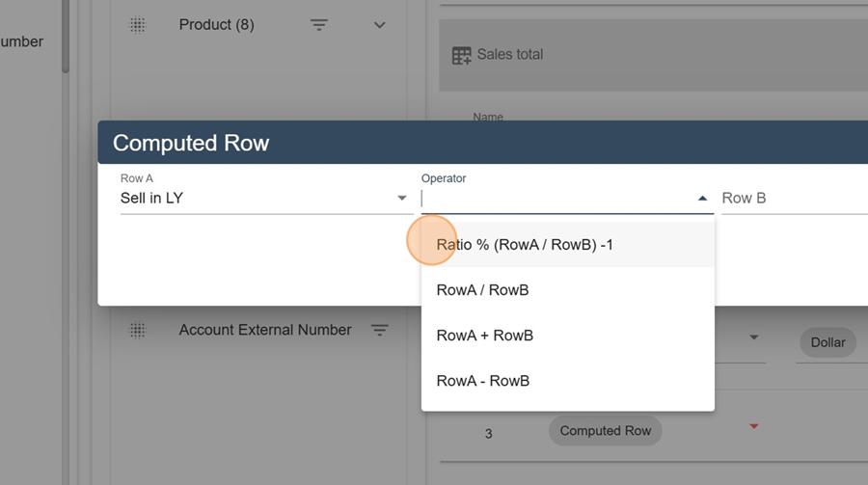Click the left panel vertical scrollbar

click(66, 37)
